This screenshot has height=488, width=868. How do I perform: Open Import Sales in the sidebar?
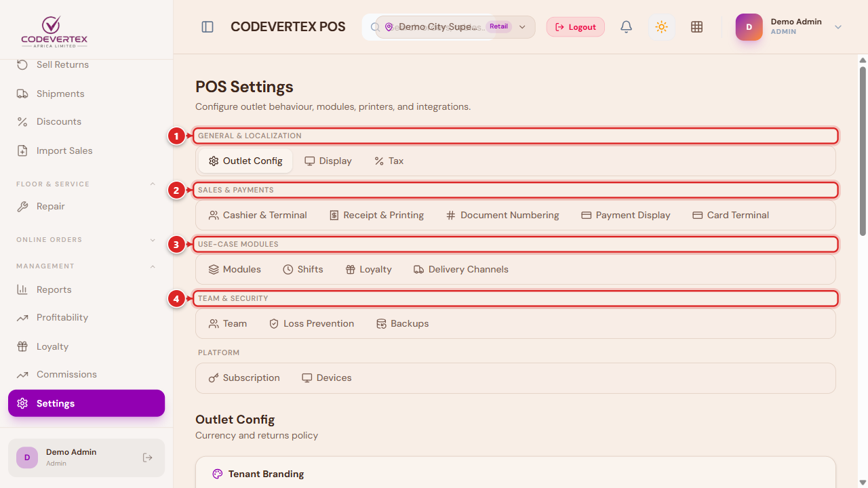click(x=86, y=150)
